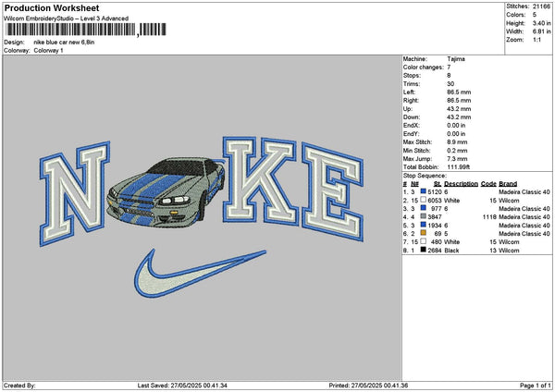This screenshot has width=555, height=392.
Task: Click the 'Created By:' footer label
Action: tap(19, 386)
